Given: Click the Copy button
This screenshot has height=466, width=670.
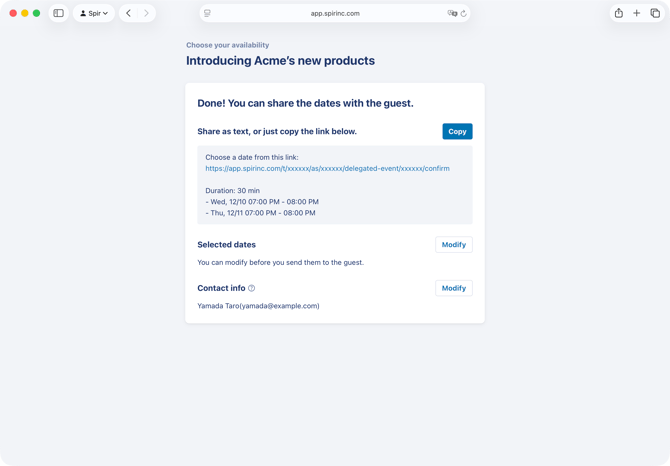Looking at the screenshot, I should [457, 131].
